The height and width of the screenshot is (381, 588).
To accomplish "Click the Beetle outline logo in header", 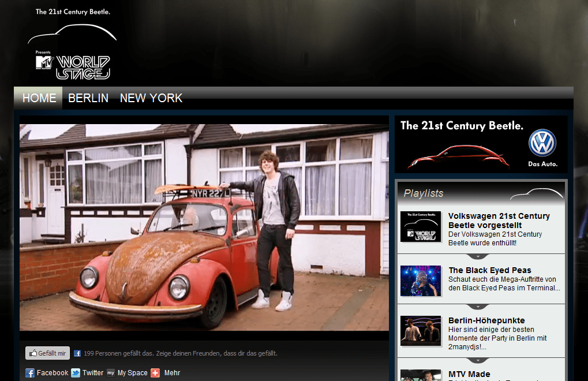I will [x=72, y=33].
